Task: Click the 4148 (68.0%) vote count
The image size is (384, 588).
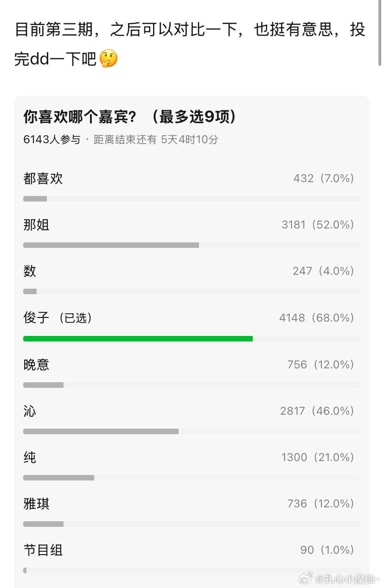Action: click(317, 318)
